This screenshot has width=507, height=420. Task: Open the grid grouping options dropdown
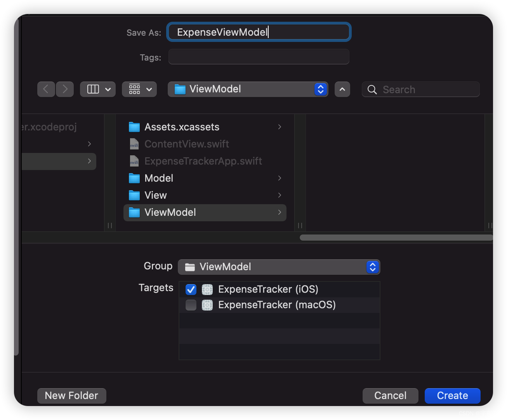(x=139, y=89)
